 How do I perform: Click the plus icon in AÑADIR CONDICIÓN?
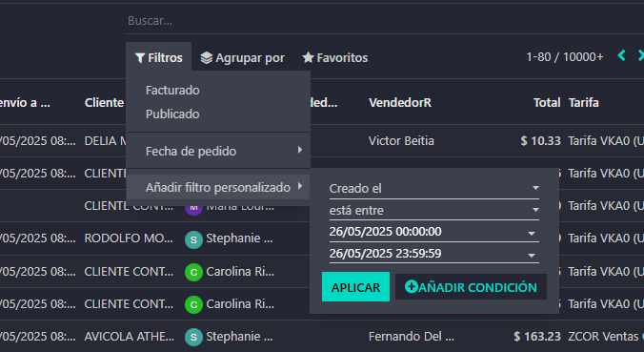(412, 286)
